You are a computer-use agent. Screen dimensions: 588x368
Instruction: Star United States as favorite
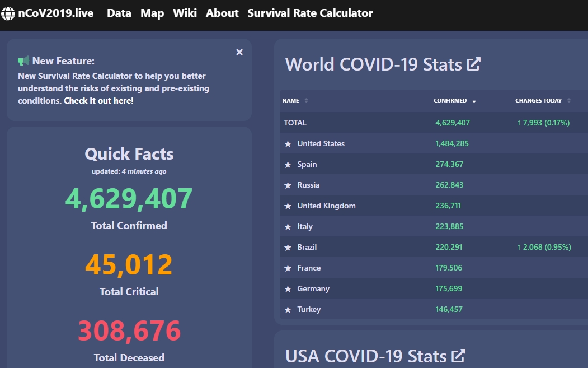[x=288, y=144]
